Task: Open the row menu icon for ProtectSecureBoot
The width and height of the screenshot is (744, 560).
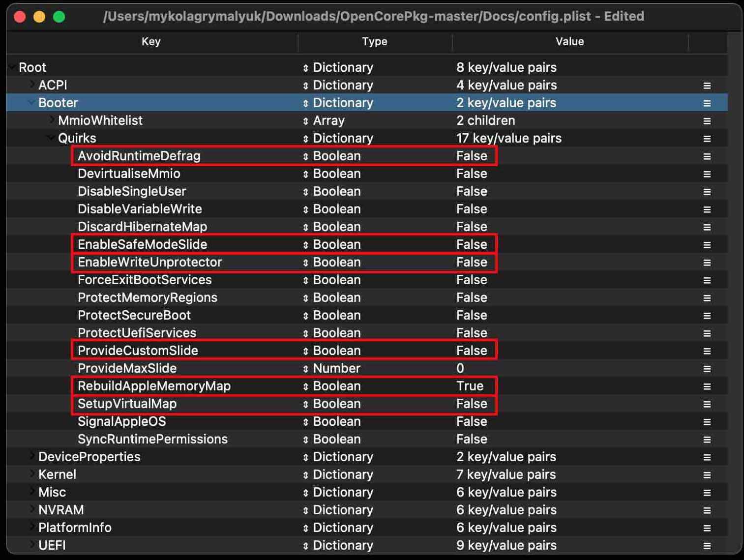Action: (707, 316)
